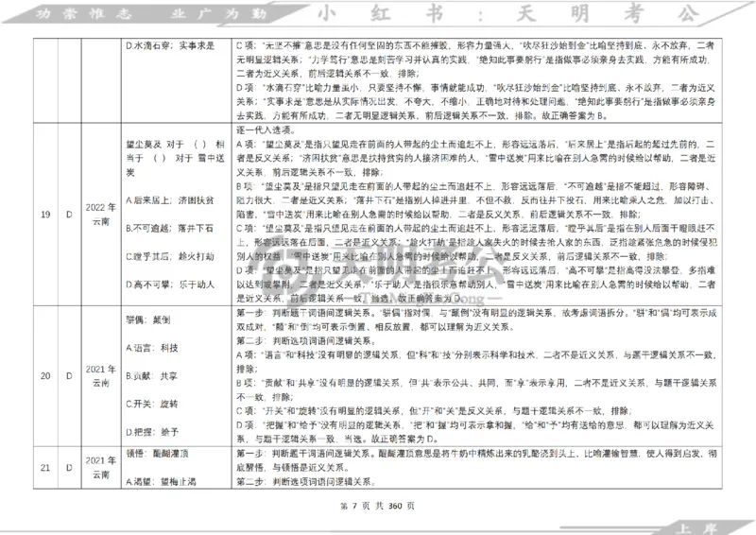The height and width of the screenshot is (535, 756).
Task: Select option "A.后来居上;济困扶贫"
Action: click(170, 199)
